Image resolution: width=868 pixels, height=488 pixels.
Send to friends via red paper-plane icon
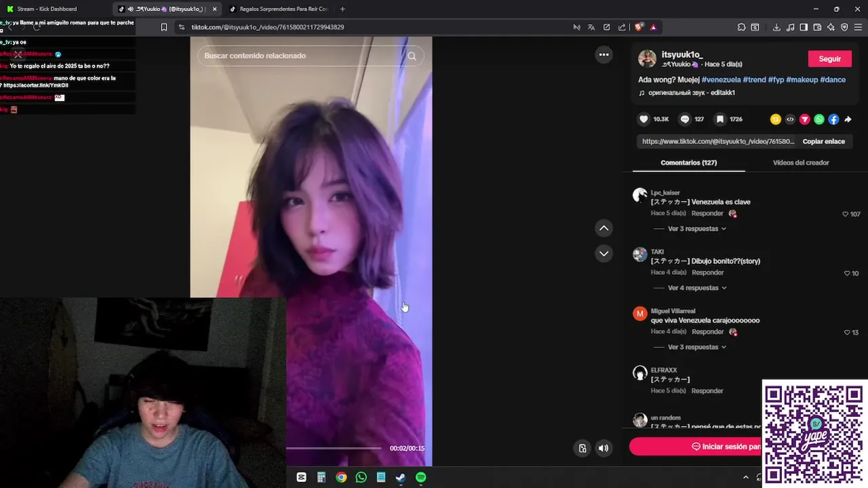click(x=805, y=119)
